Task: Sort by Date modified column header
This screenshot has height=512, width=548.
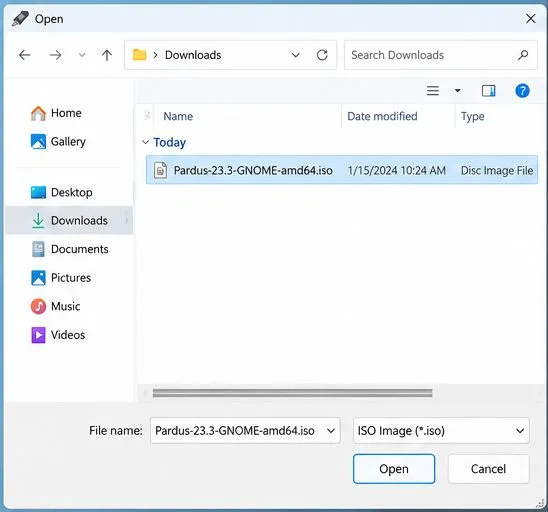Action: (398, 116)
